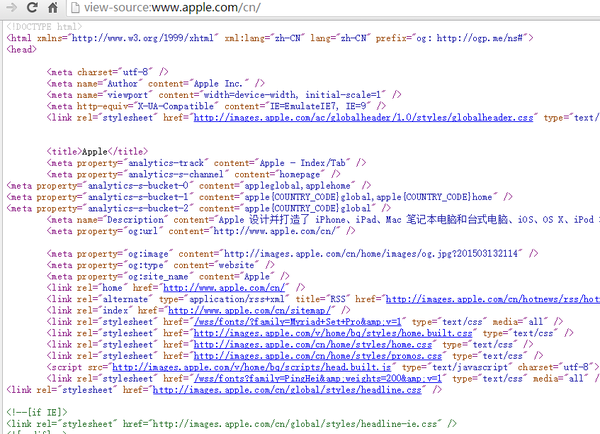Reload the page with the refresh icon
The image size is (600, 434).
32,7
